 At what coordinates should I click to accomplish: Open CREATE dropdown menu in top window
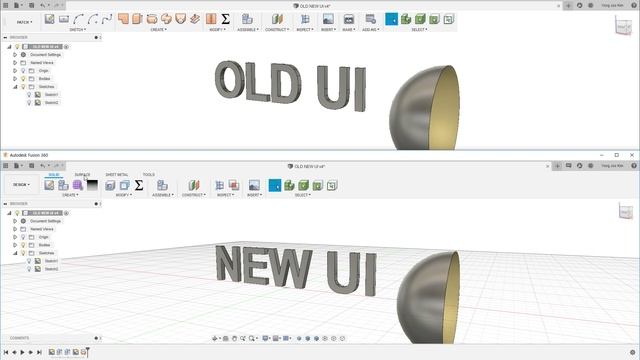pos(159,29)
